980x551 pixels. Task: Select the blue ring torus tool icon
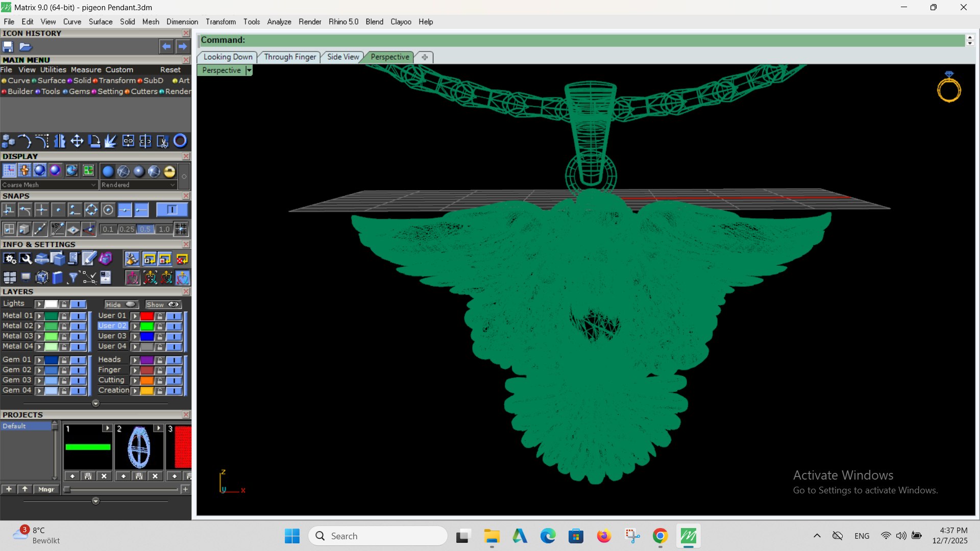tap(180, 141)
